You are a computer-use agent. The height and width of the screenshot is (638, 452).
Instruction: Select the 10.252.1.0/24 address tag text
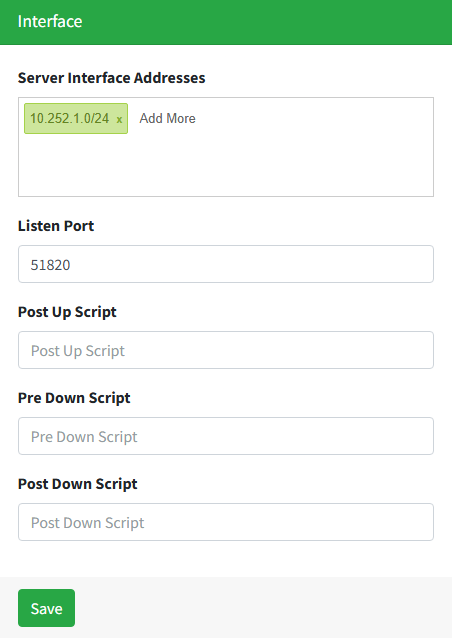(70, 118)
